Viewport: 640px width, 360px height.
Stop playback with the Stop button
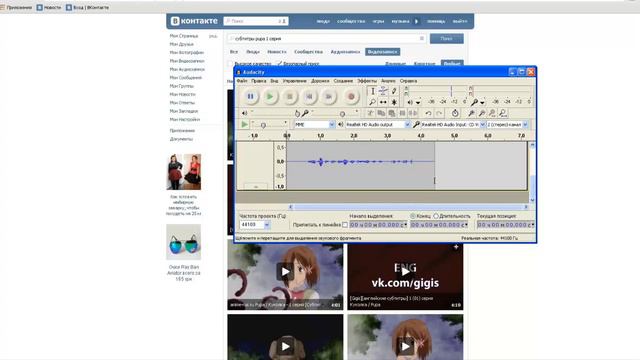289,97
